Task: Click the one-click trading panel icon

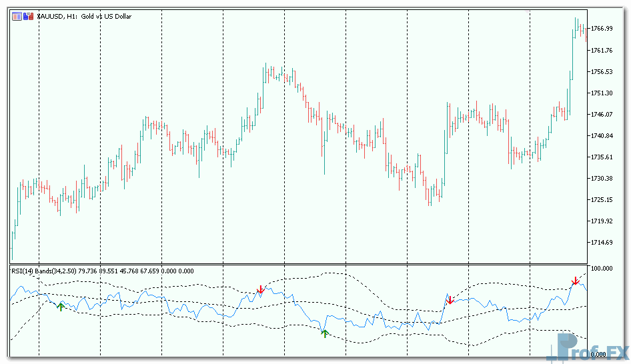Action: [17, 16]
